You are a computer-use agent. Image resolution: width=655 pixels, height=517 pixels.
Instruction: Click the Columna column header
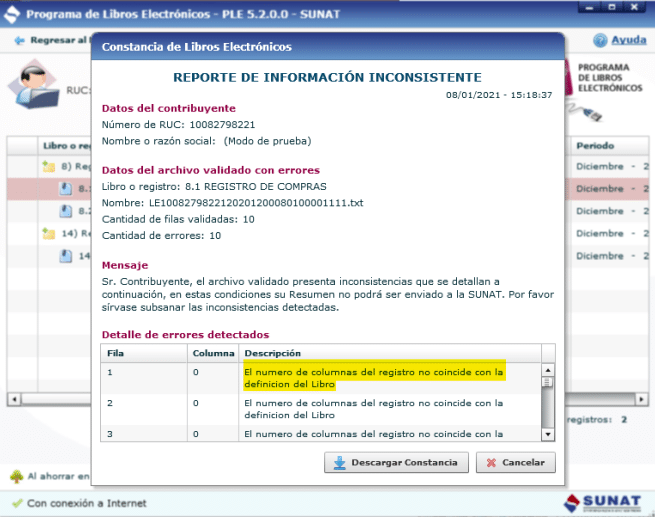213,354
